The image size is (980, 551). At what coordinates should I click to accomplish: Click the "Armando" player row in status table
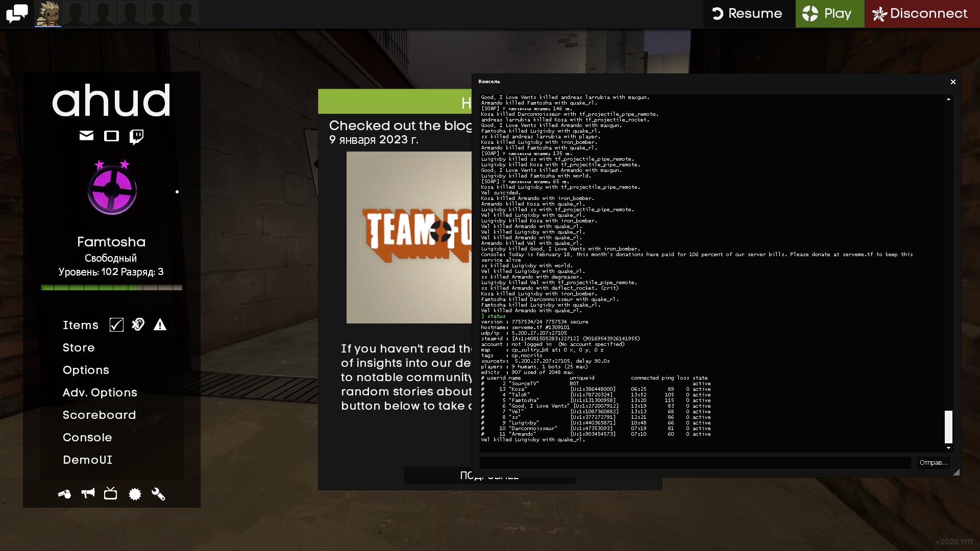tap(596, 434)
